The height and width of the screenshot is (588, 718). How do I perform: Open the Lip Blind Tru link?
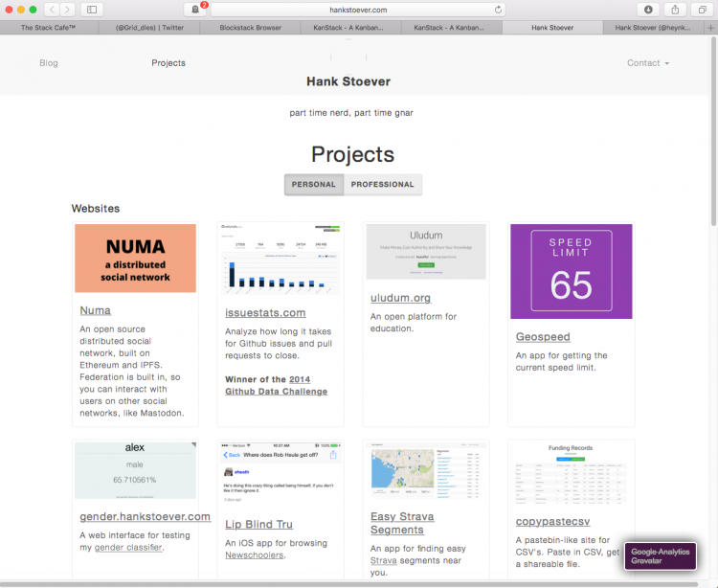pyautogui.click(x=259, y=525)
